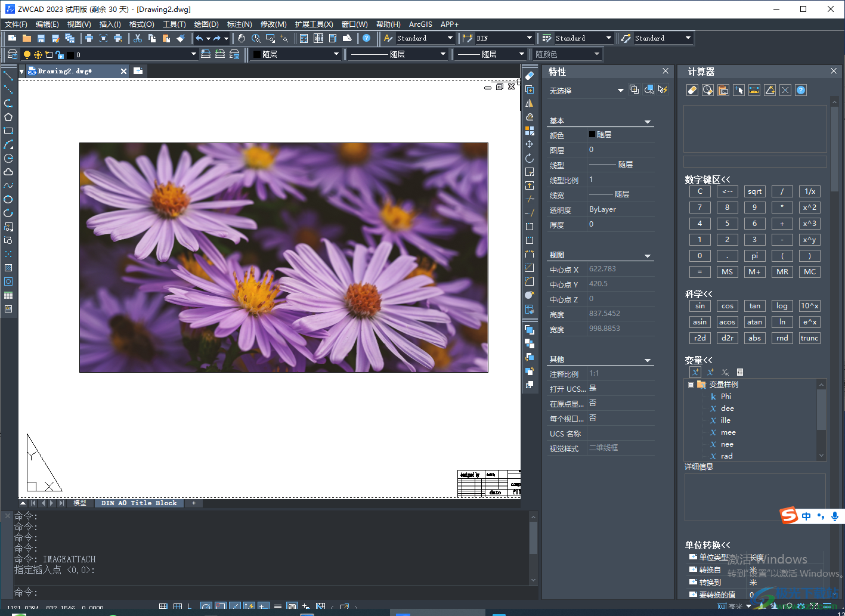
Task: Click the Match Properties brush icon
Action: (x=181, y=38)
